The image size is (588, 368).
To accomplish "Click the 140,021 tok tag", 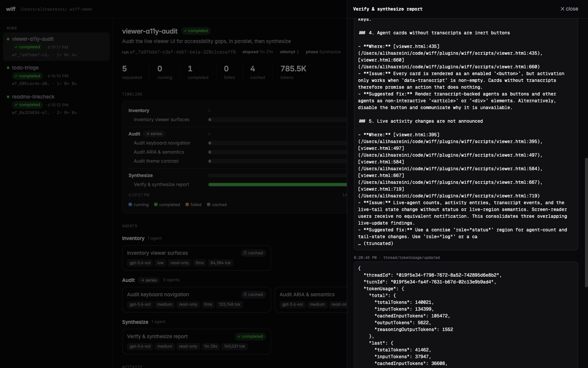I will pyautogui.click(x=234, y=346).
